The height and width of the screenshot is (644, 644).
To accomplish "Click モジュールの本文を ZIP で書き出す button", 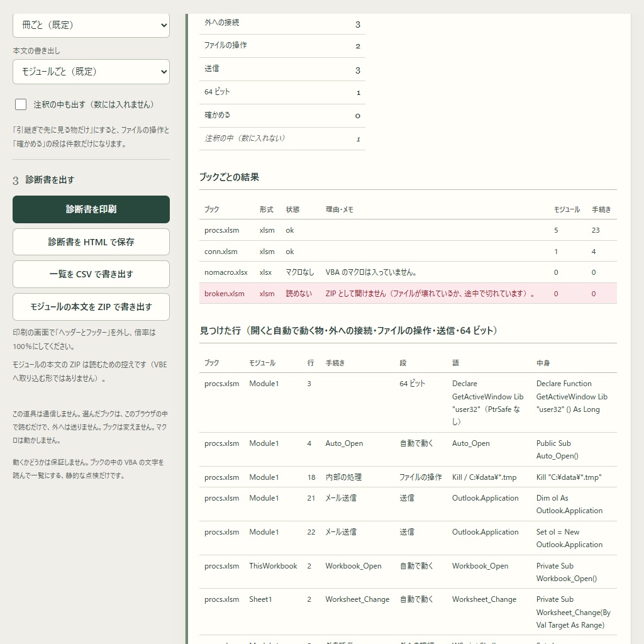I will tap(91, 307).
